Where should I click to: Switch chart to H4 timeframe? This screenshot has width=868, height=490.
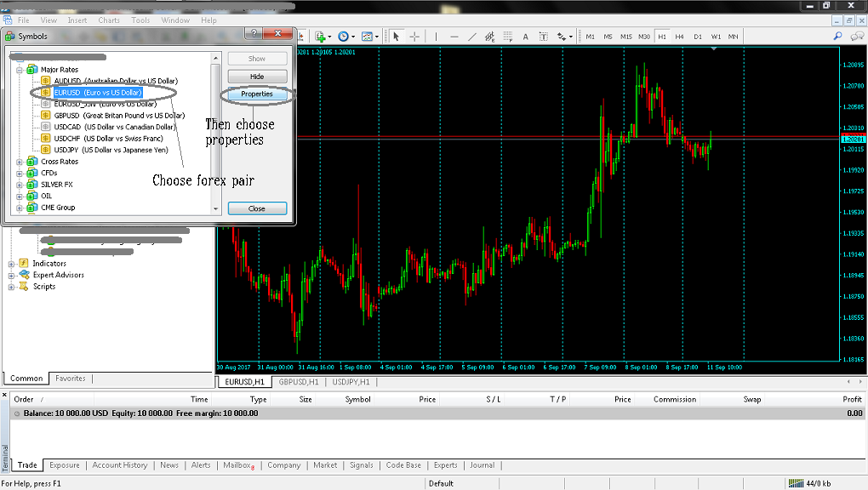pos(680,37)
